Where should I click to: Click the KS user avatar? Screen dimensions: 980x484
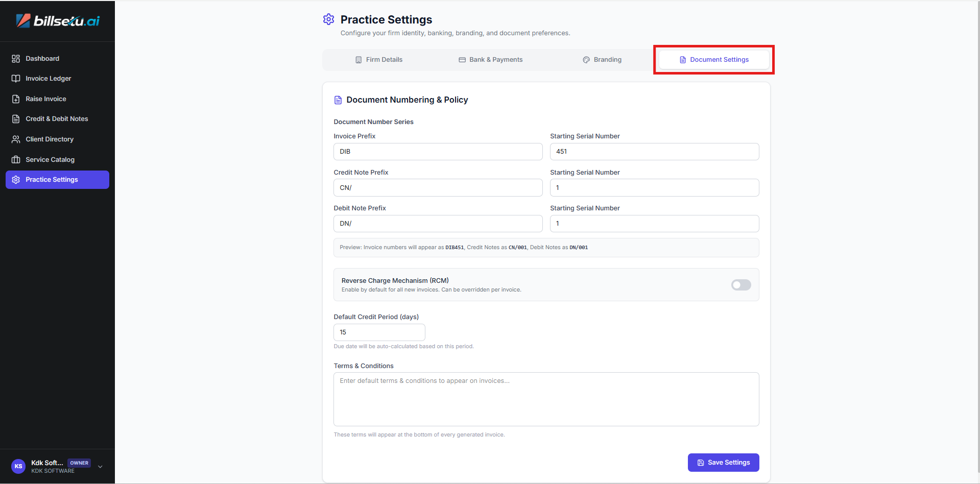[18, 466]
